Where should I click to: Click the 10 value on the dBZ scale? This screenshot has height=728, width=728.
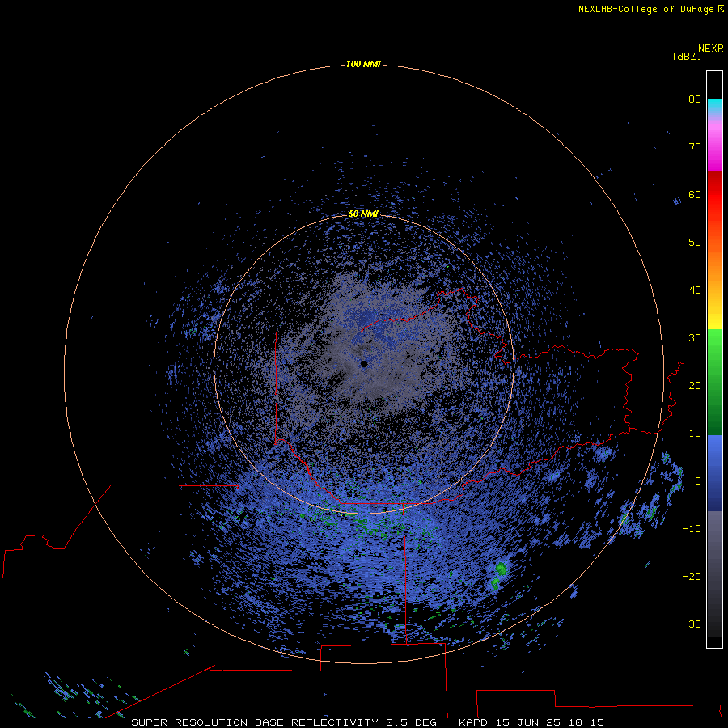coord(695,434)
